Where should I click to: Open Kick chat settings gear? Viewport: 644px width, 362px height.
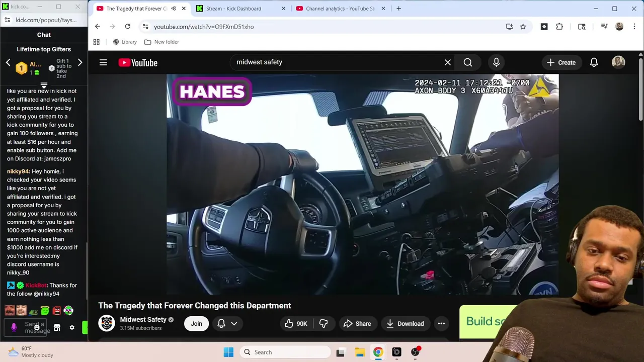pyautogui.click(x=72, y=327)
